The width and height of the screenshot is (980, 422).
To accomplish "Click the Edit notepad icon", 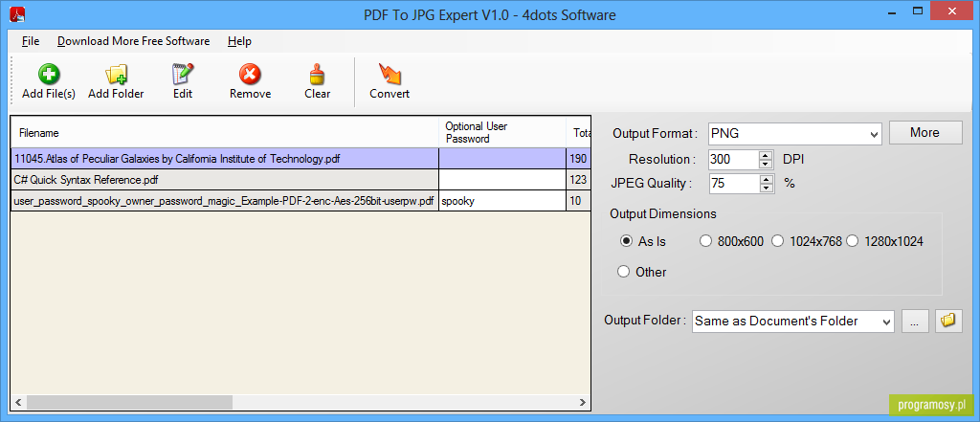I will 183,75.
